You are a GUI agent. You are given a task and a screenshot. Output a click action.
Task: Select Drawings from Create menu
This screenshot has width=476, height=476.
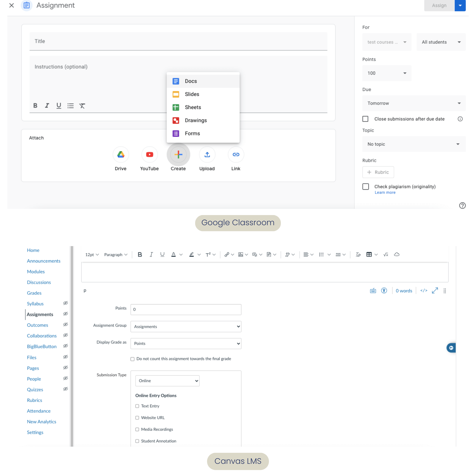click(203, 120)
